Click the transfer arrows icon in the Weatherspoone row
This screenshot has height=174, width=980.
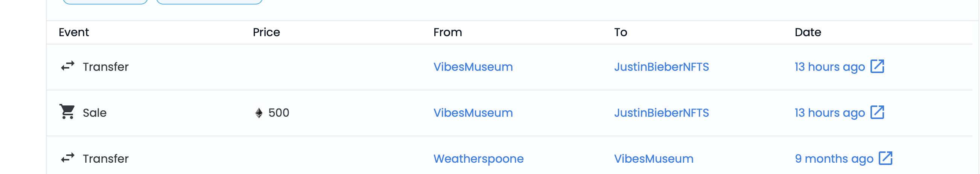point(68,158)
